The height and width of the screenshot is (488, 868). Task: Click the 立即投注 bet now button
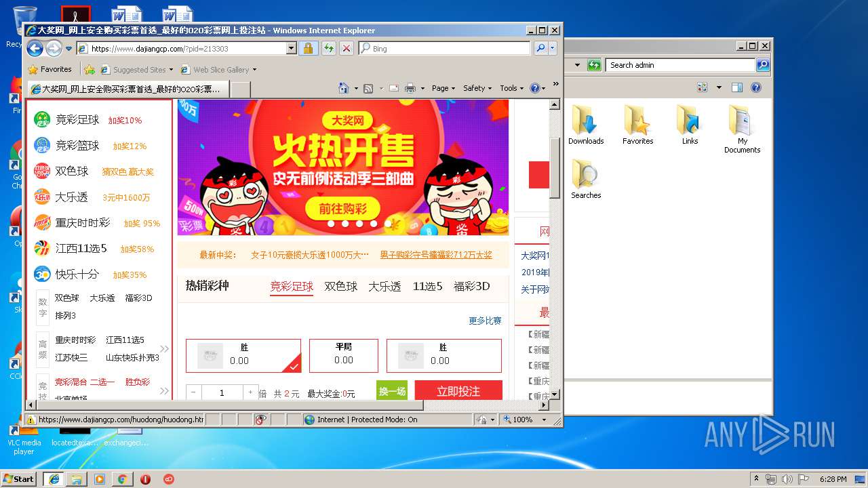pos(458,390)
